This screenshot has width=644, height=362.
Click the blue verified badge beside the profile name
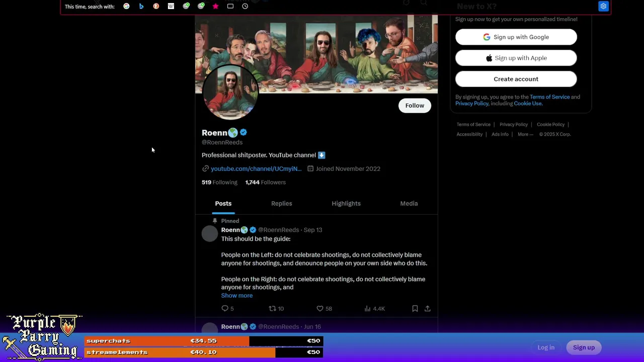click(244, 132)
